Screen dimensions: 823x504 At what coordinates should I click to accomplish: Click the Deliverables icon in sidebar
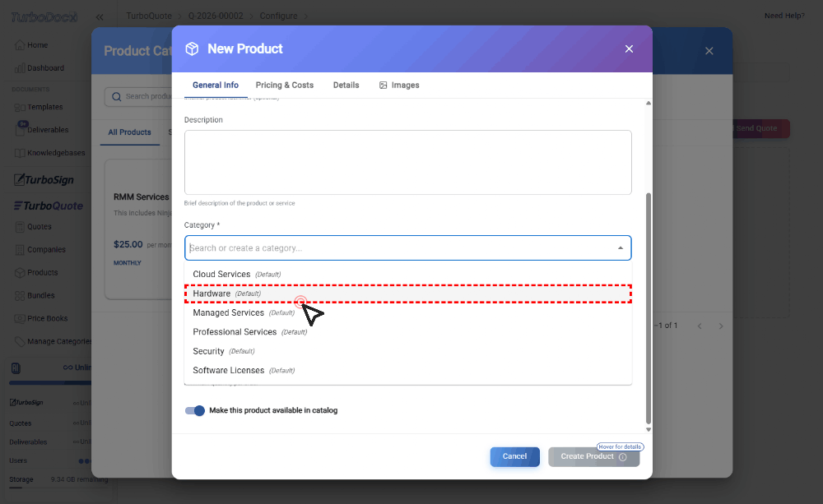pyautogui.click(x=20, y=130)
